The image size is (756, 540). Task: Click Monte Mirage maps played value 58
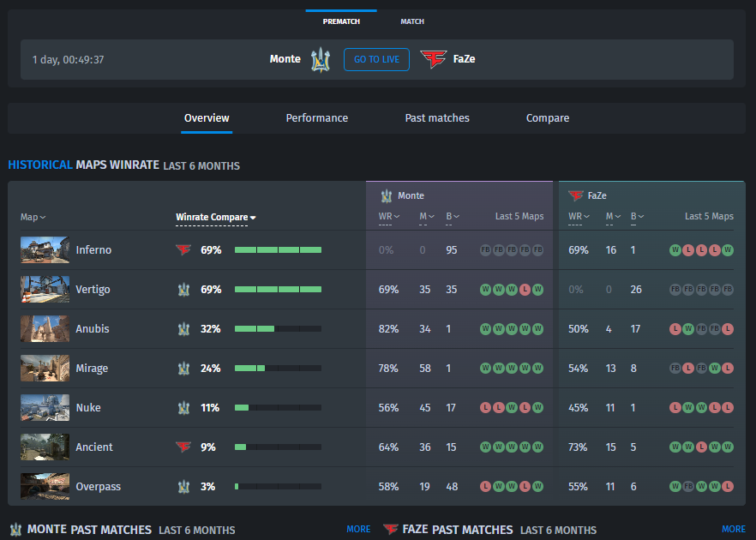[425, 369]
